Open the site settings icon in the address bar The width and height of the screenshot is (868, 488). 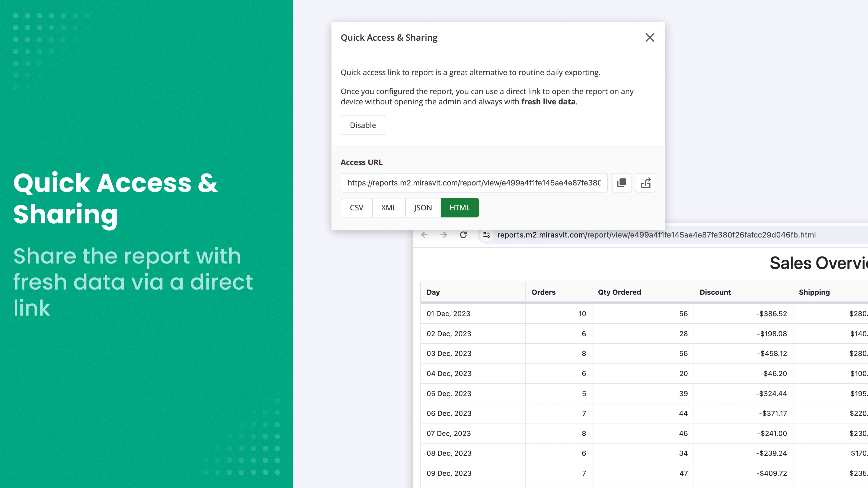486,235
